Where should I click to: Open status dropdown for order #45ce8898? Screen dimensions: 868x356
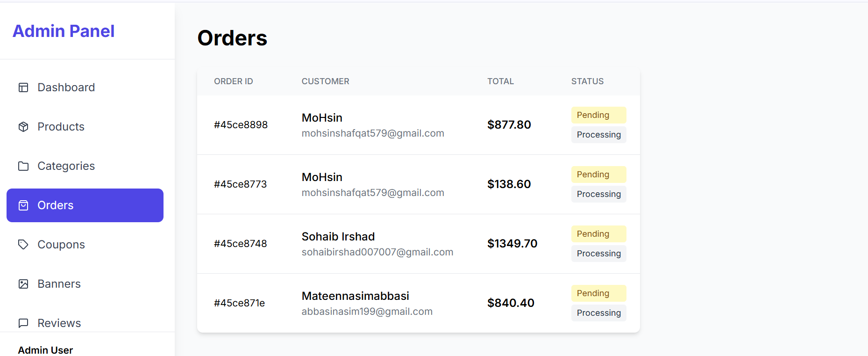tap(598, 135)
